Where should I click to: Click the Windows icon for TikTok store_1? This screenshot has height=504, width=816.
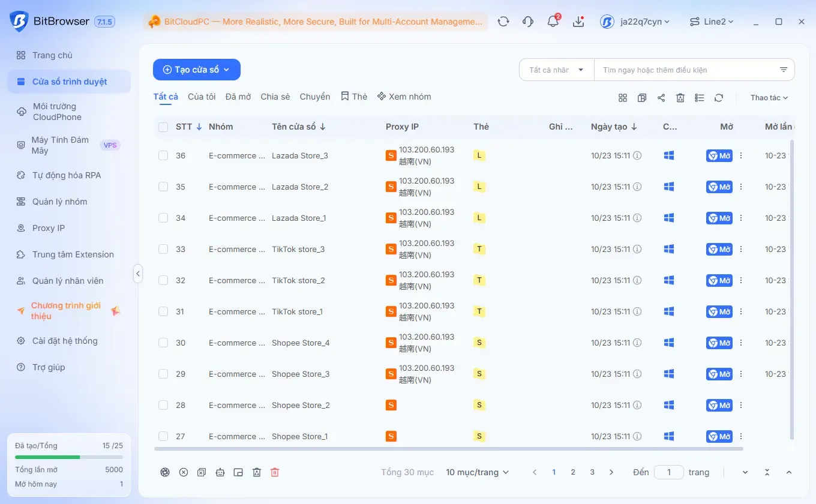click(669, 311)
